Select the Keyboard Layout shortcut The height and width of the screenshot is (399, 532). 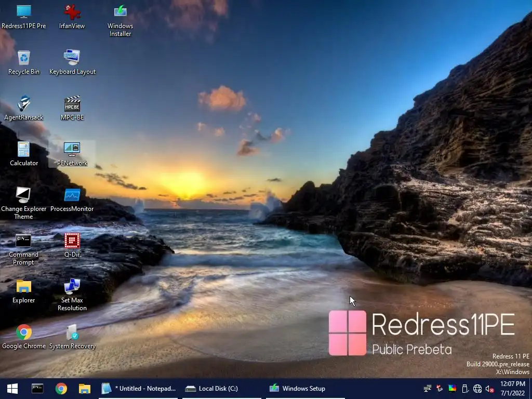click(x=72, y=63)
